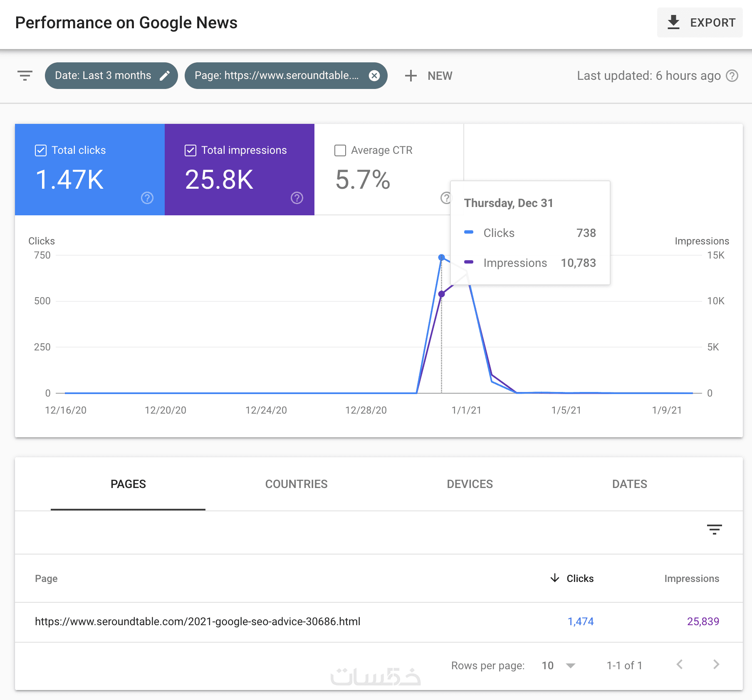Viewport: 752px width, 700px height.
Task: Sort table by Clicks column header
Action: 579,578
